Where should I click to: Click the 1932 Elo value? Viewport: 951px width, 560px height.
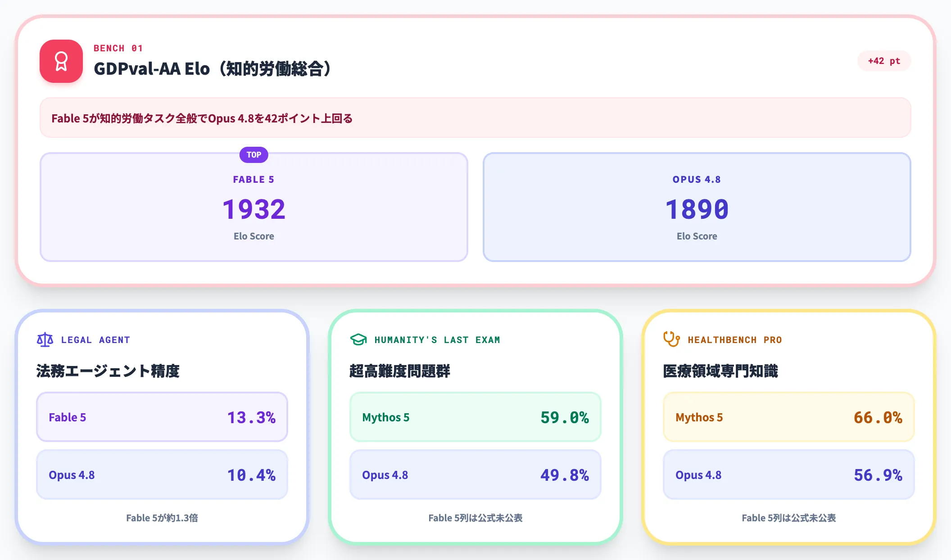254,209
